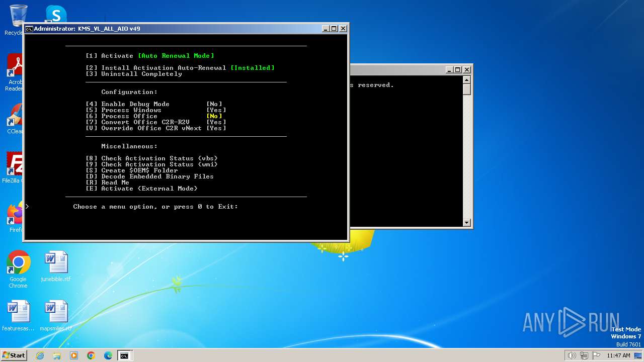
Task: Open the Start menu
Action: [x=14, y=355]
